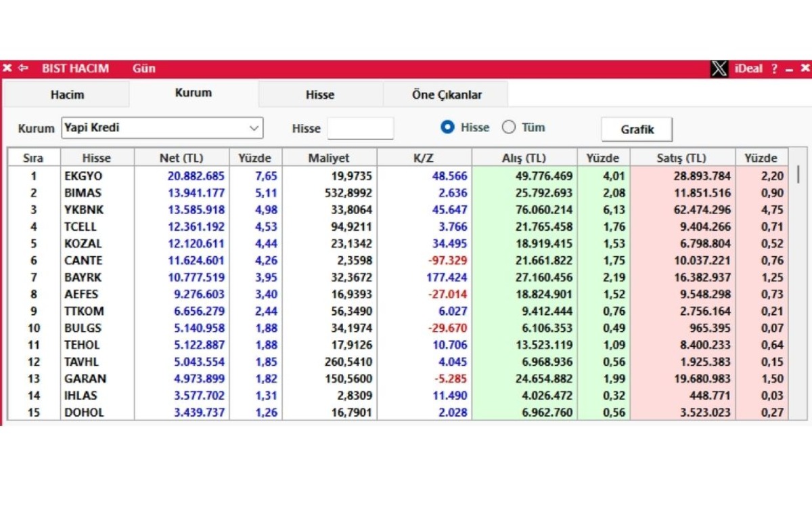Click the BIST HACIM title label
This screenshot has width=812, height=508.
[75, 68]
